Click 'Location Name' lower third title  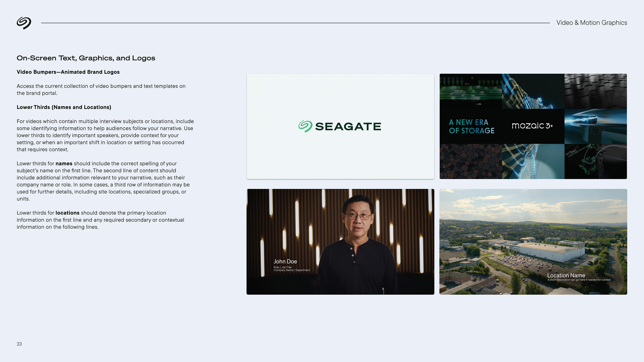(x=566, y=275)
